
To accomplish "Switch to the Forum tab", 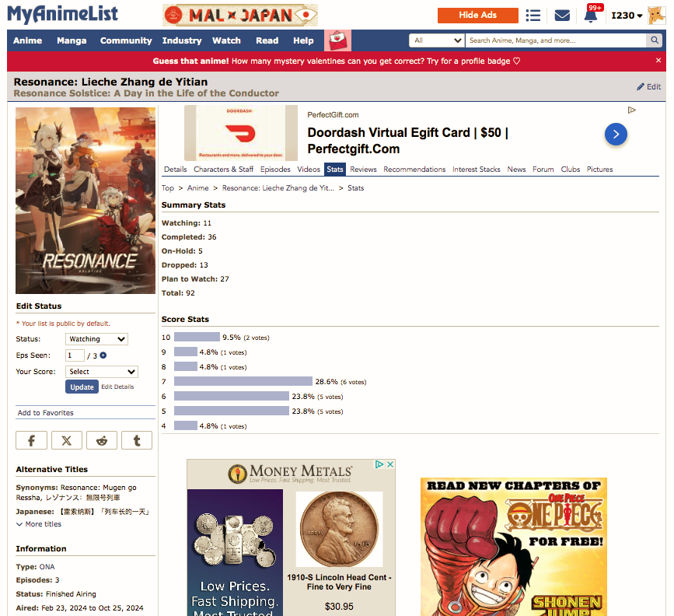I will tap(543, 170).
